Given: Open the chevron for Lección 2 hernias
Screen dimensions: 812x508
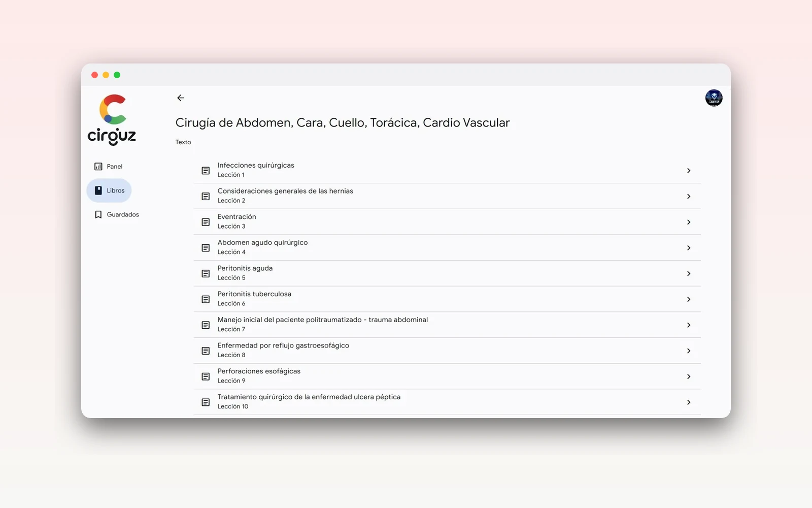Looking at the screenshot, I should pyautogui.click(x=689, y=196).
